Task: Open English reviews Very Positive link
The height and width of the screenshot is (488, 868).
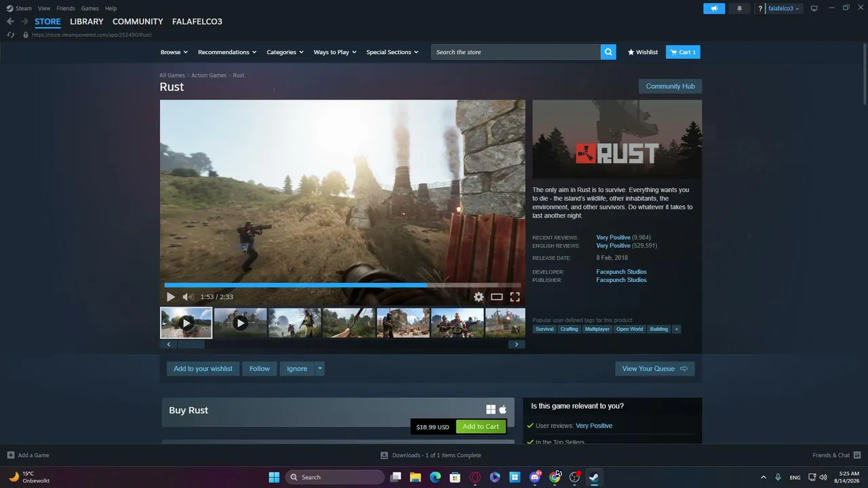Action: click(613, 245)
